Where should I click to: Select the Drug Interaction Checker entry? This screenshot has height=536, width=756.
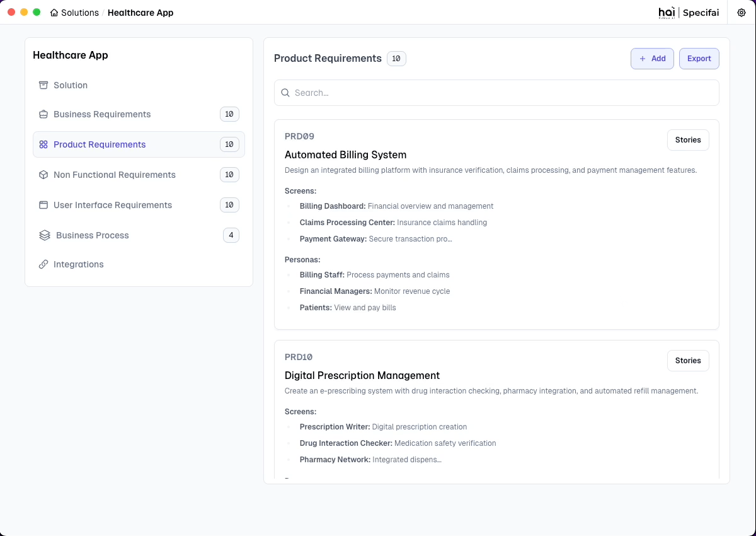tap(398, 443)
